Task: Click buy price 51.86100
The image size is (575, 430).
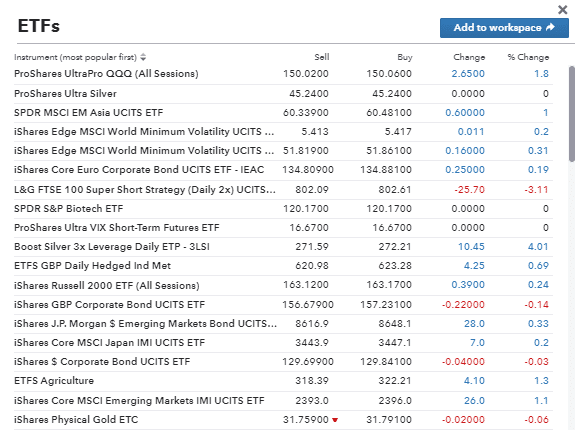Action: (x=389, y=151)
